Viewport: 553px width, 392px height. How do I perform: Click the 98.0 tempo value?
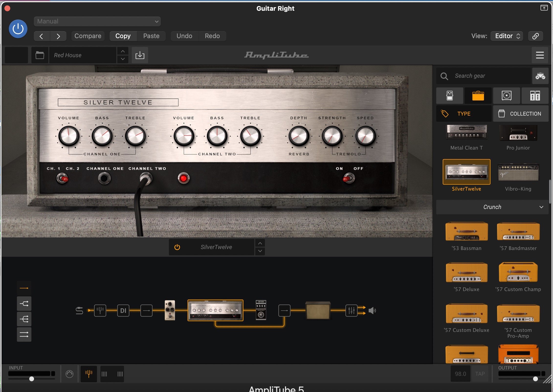460,374
